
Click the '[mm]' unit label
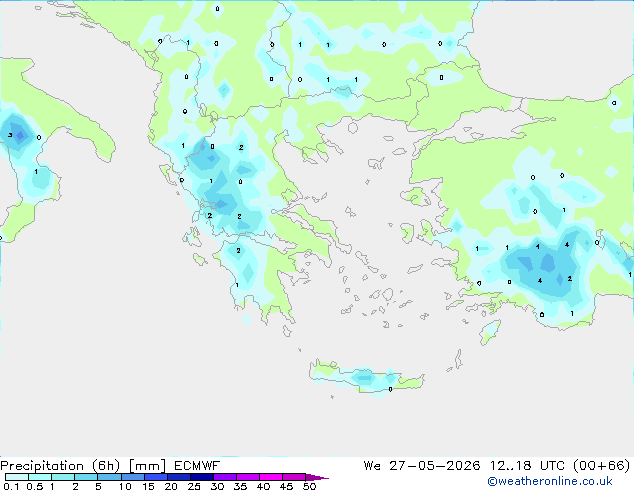click(x=147, y=466)
